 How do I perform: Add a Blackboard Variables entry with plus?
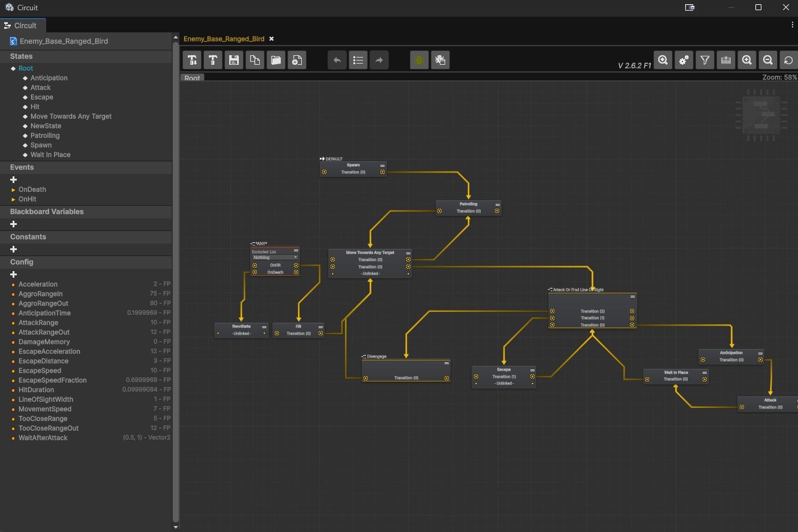pos(14,224)
